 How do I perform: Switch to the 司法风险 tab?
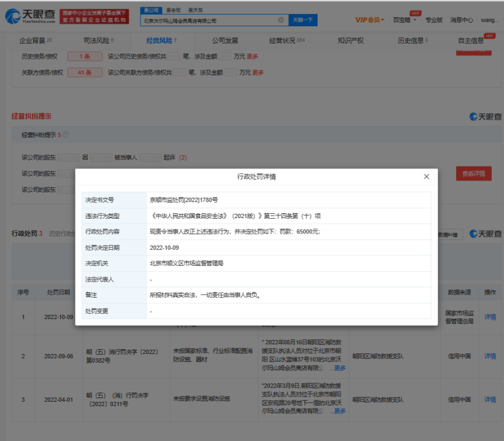pos(97,40)
